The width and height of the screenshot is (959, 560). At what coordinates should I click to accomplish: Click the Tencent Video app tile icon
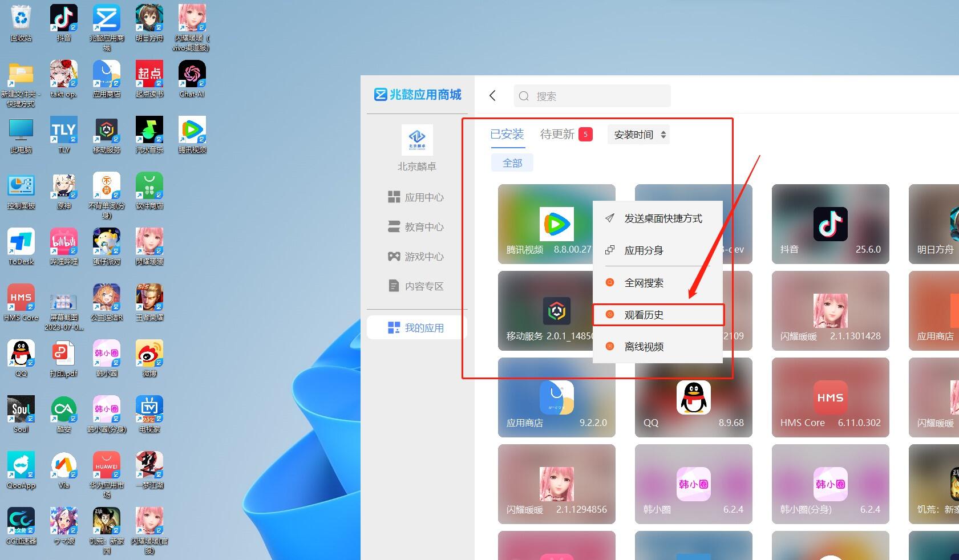coord(556,224)
